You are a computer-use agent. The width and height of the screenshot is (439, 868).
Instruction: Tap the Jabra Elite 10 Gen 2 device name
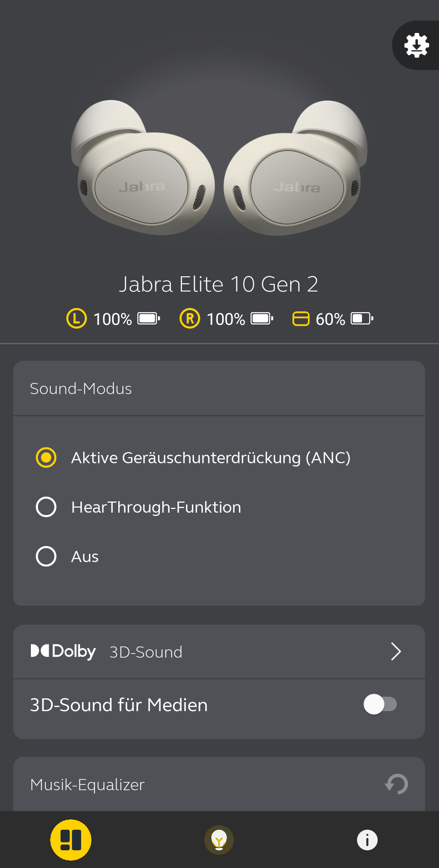pos(219,284)
